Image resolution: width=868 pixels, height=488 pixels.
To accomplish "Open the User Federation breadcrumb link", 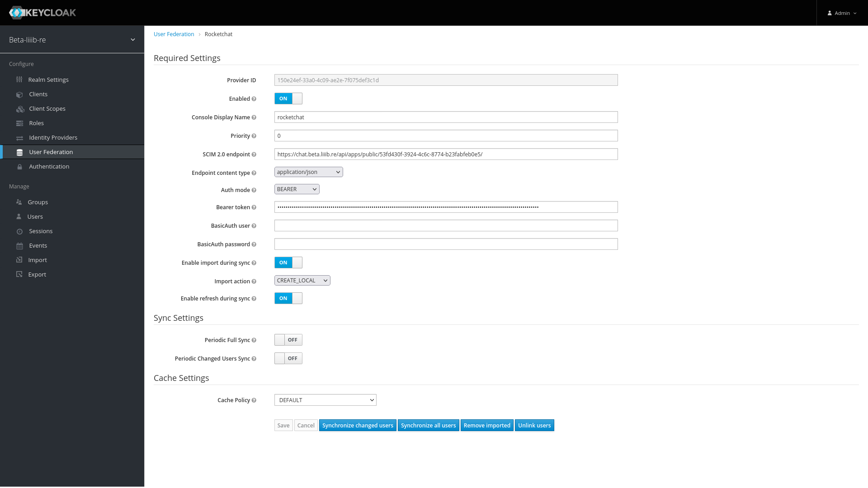I will tap(174, 34).
